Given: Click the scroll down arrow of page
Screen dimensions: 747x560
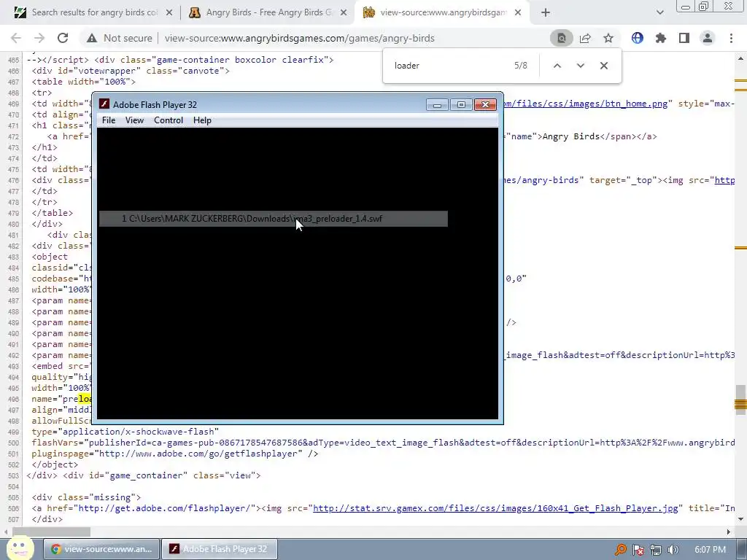Looking at the screenshot, I should click(740, 519).
